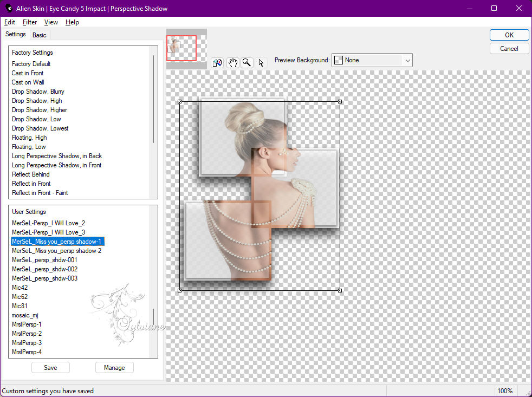532x397 pixels.
Task: Switch to the Basic tab
Action: pos(40,35)
